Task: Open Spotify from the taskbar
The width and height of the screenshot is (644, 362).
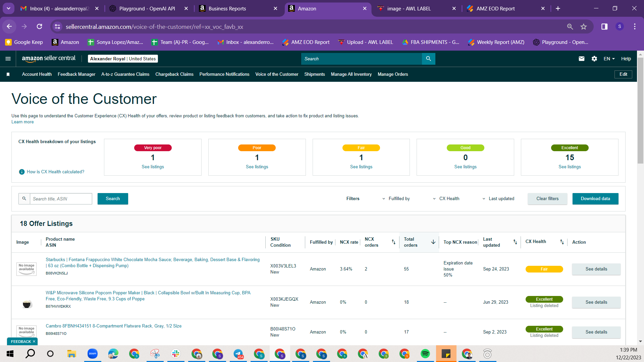Action: pos(425,354)
